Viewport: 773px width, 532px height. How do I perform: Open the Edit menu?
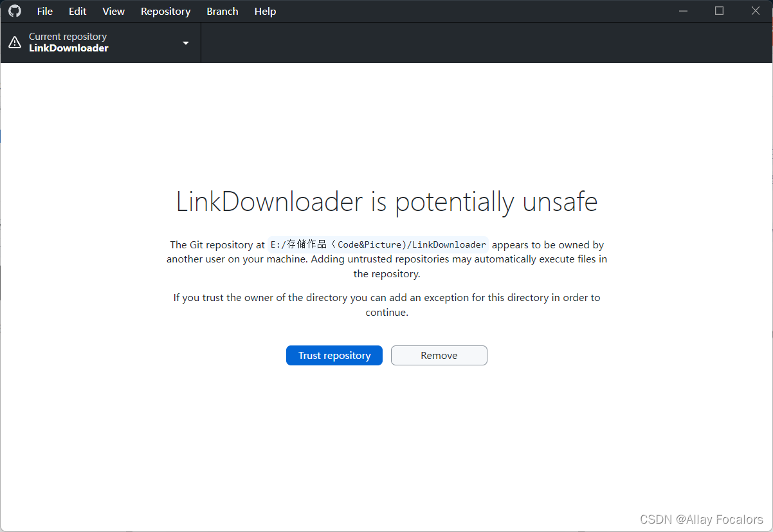pyautogui.click(x=77, y=11)
